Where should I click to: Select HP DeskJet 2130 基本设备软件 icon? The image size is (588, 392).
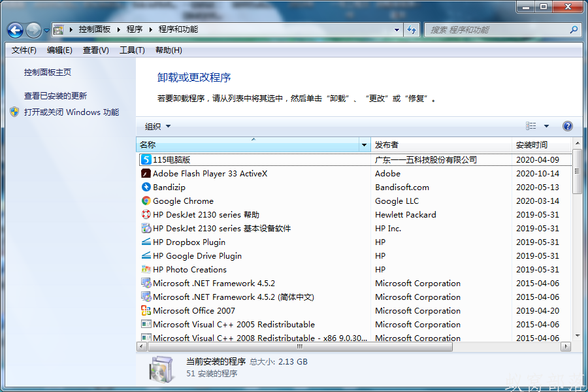[146, 228]
